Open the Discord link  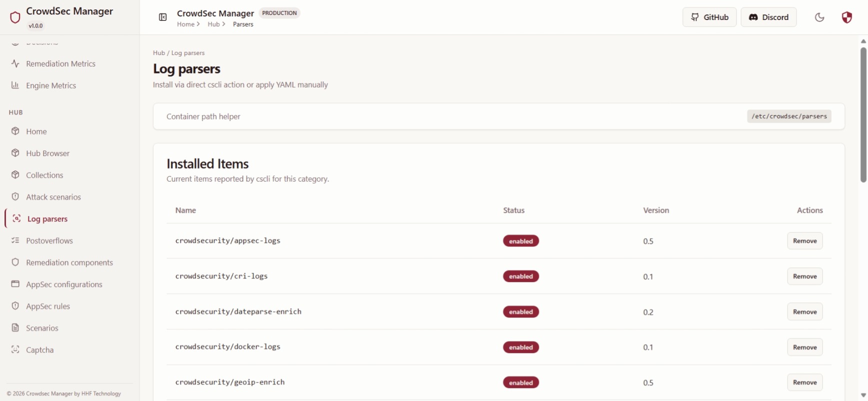tap(768, 17)
